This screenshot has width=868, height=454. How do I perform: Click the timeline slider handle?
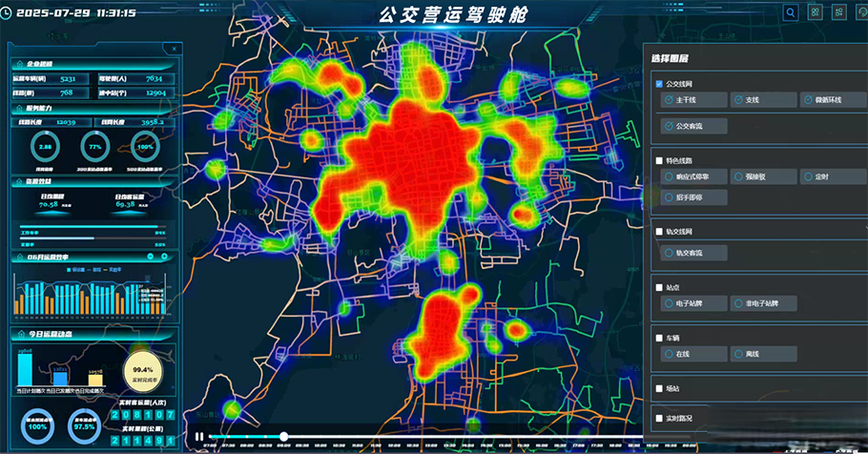click(283, 437)
